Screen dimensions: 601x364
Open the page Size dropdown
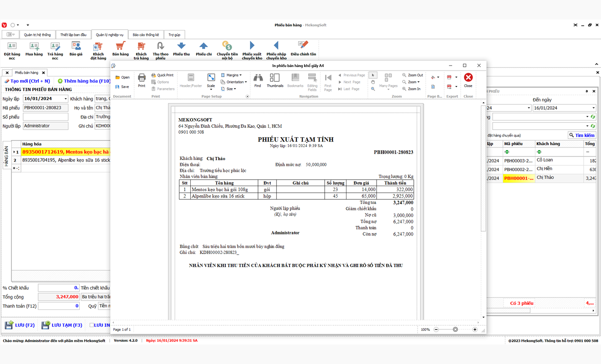tap(229, 89)
